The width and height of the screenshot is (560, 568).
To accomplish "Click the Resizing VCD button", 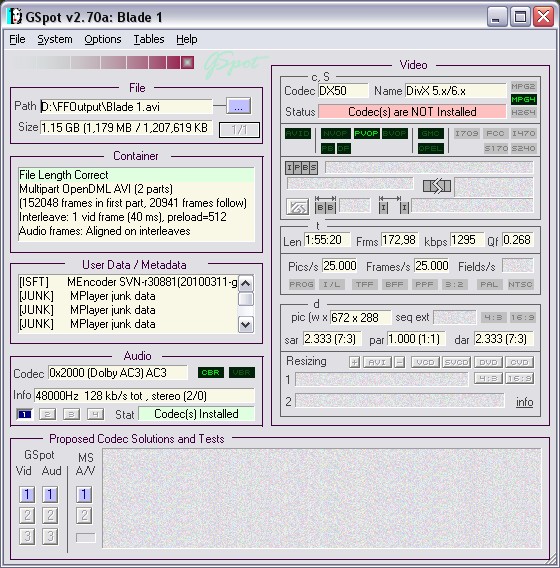I will tap(425, 362).
